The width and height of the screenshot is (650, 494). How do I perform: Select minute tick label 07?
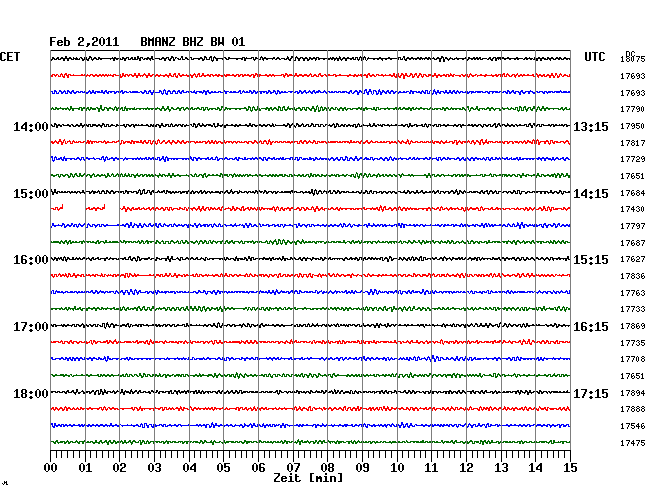click(x=293, y=468)
